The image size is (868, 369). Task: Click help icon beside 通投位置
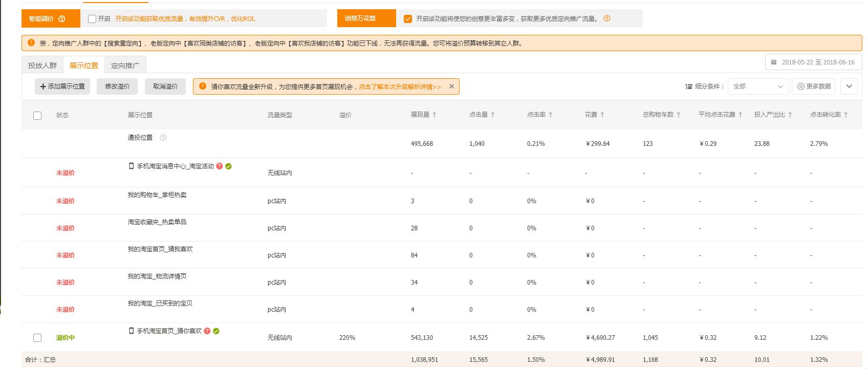pos(163,138)
